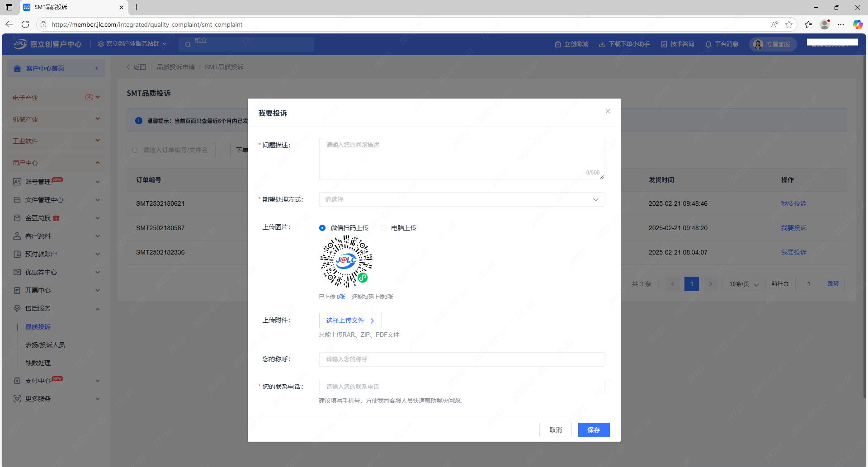Image resolution: width=868 pixels, height=467 pixels.
Task: Open the 期望处理方式 dropdown
Action: pyautogui.click(x=462, y=199)
